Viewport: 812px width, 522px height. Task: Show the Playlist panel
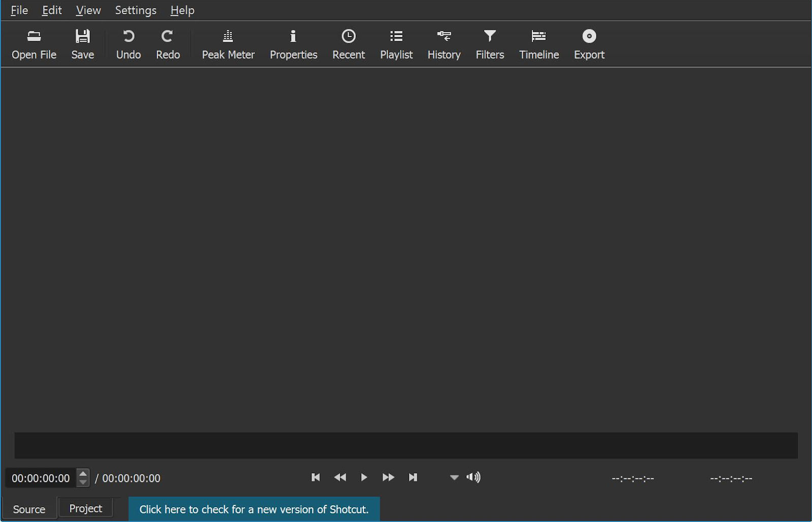coord(396,44)
